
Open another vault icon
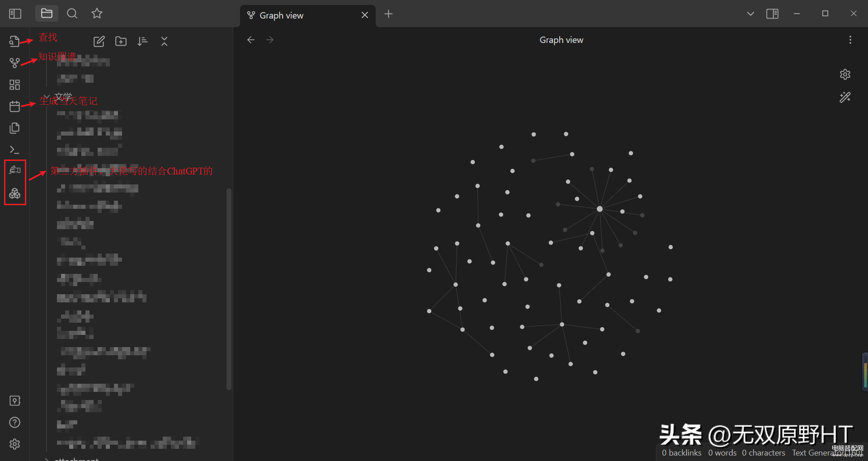click(x=14, y=401)
